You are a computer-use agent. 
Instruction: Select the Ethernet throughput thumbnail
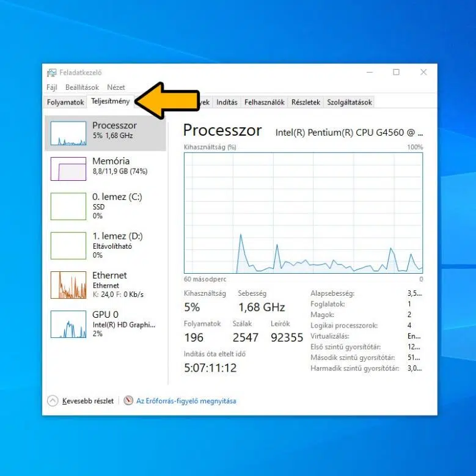point(68,285)
